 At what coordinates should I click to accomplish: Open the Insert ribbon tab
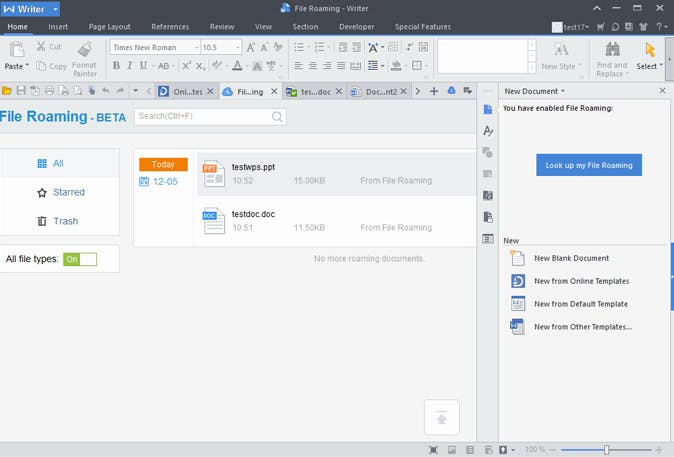pos(58,27)
